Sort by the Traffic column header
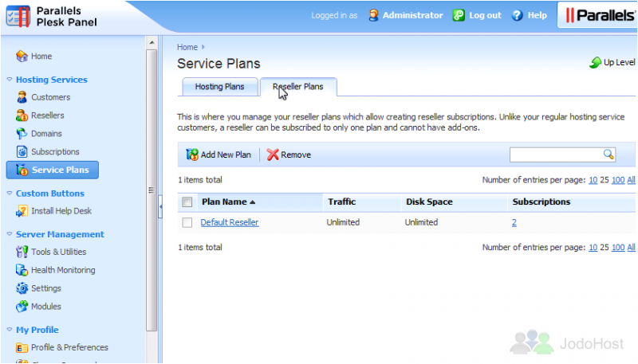 coord(342,202)
